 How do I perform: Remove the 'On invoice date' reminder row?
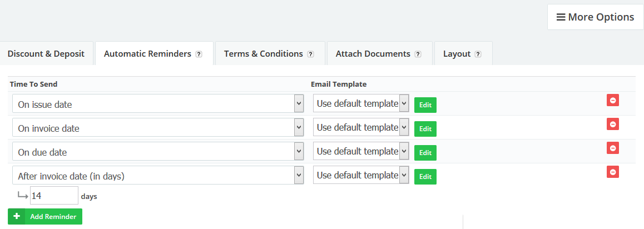(612, 125)
